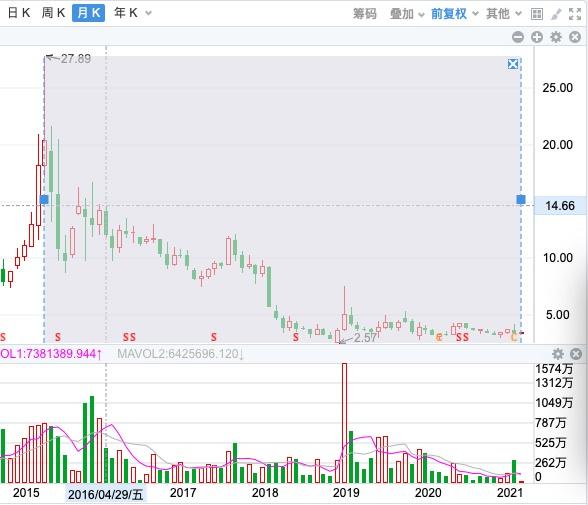Click the 14.66 crosshair price tag
Viewport: 588px width, 505px height.
[560, 206]
